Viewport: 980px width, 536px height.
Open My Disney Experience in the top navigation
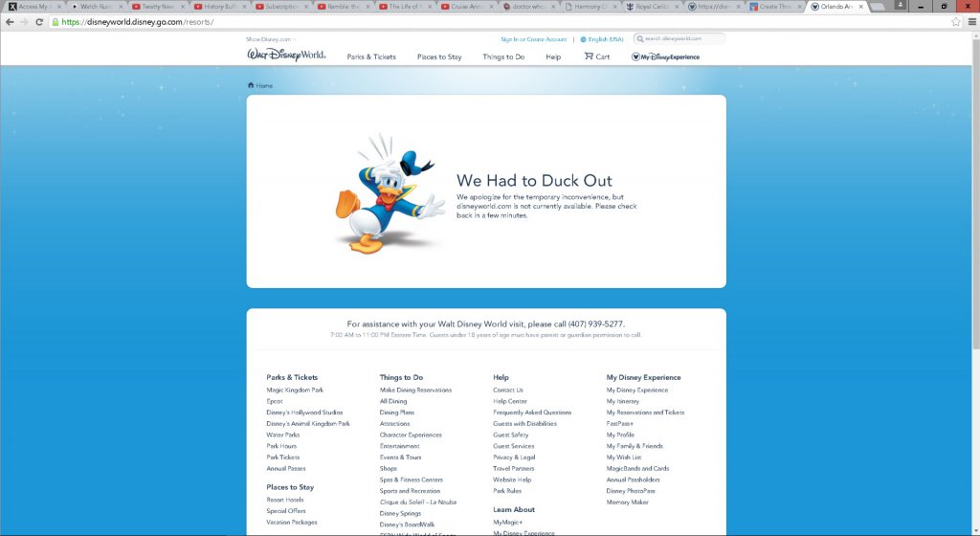coord(666,56)
